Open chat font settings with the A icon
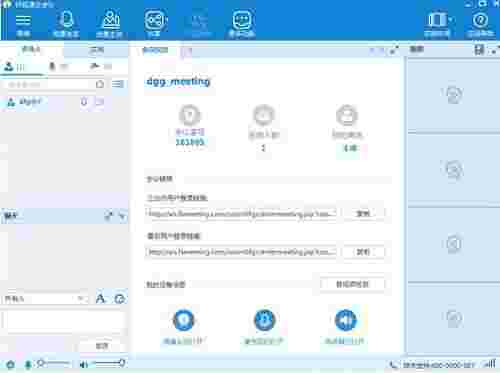Viewport: 500px width, 373px height. 100,298
